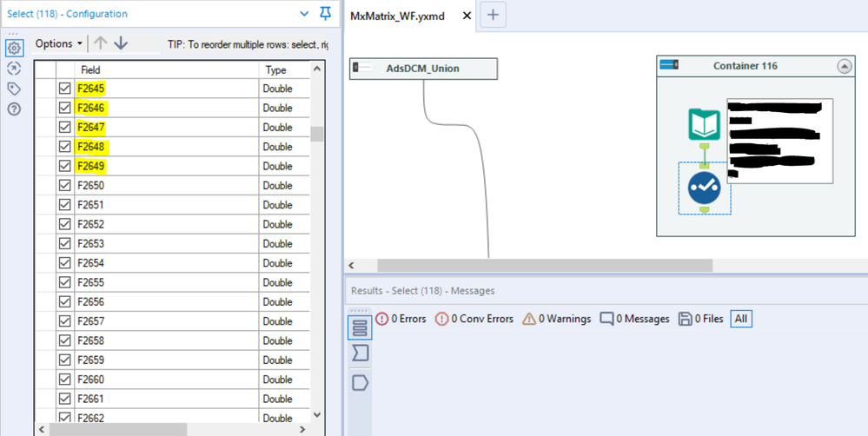Switch to MxMatrix_WF.yxmd tab
Screen dimensions: 868x436
tap(397, 16)
